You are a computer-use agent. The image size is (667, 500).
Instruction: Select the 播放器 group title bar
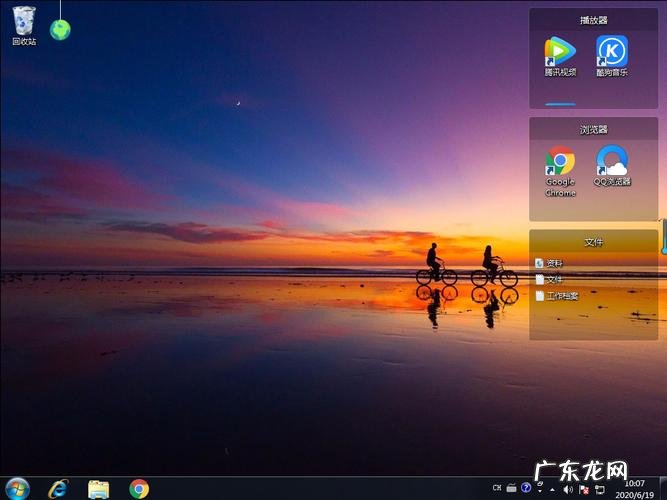(593, 20)
